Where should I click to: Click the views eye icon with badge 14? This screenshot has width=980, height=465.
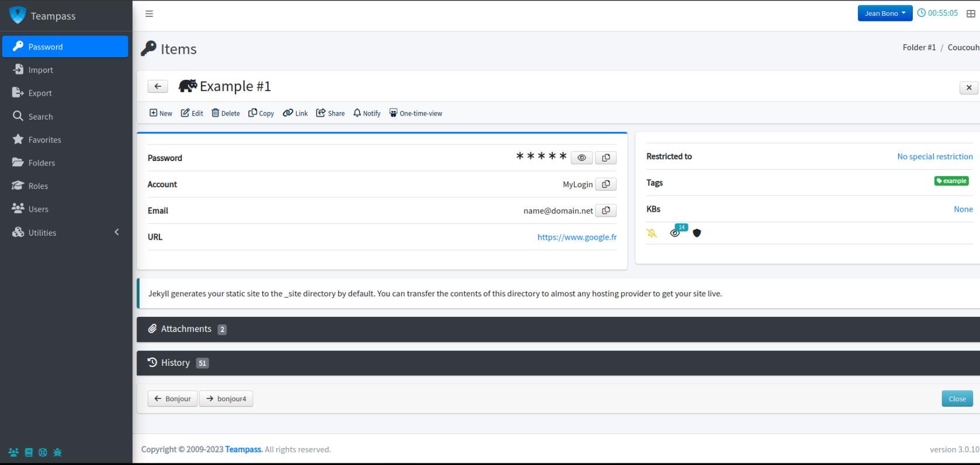point(675,233)
